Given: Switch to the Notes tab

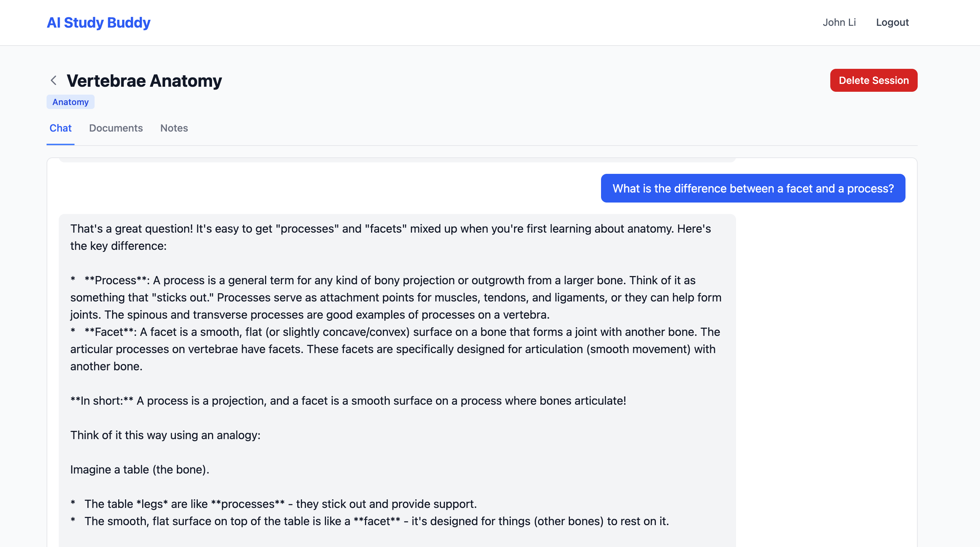Looking at the screenshot, I should tap(174, 128).
